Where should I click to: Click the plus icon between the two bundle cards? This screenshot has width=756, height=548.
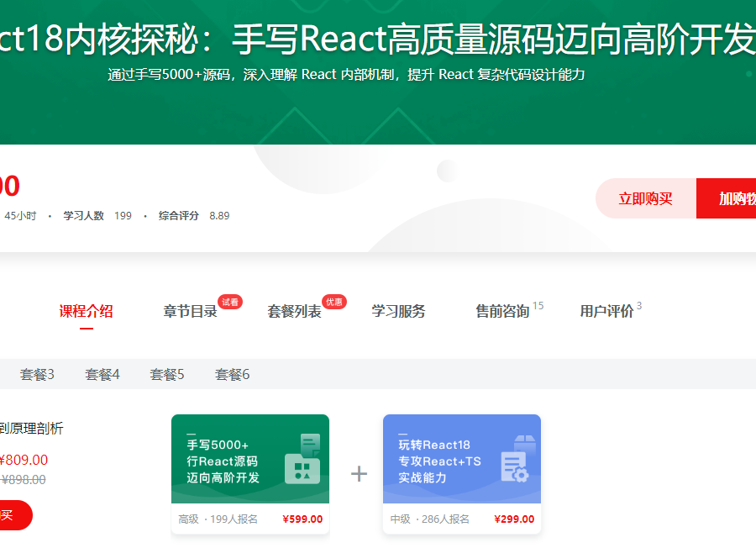(358, 473)
